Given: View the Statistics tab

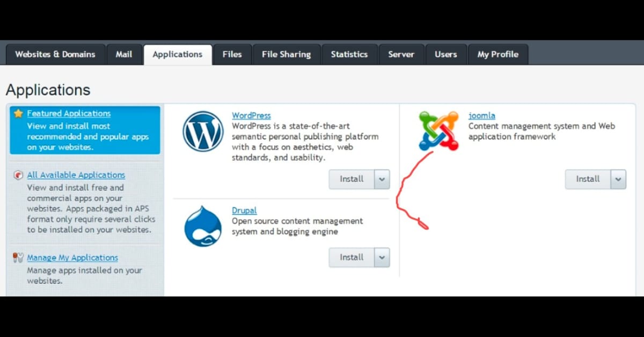Looking at the screenshot, I should pyautogui.click(x=349, y=55).
